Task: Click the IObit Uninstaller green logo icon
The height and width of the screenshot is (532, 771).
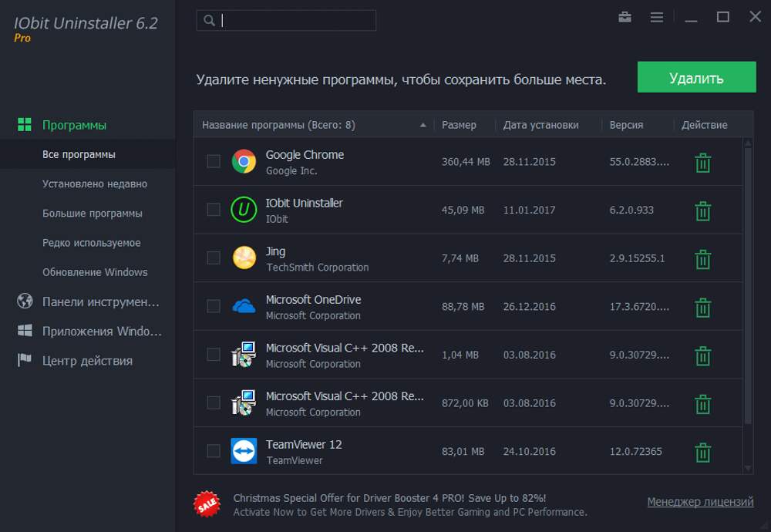Action: click(244, 210)
